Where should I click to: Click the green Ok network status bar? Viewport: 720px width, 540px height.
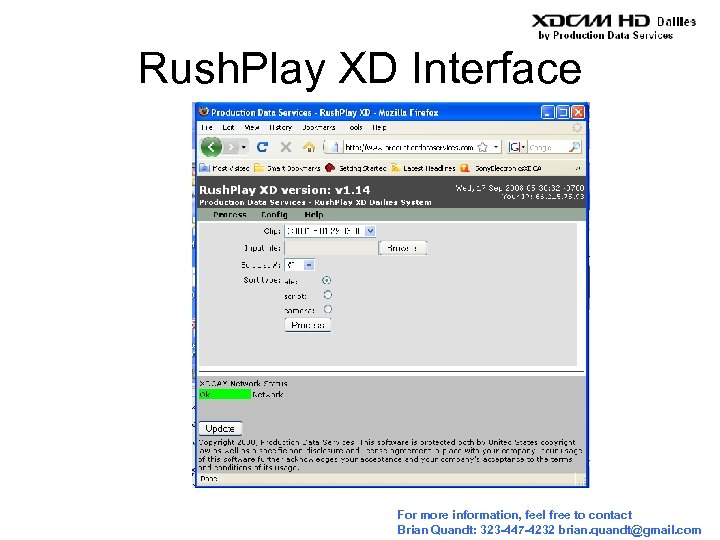[225, 394]
